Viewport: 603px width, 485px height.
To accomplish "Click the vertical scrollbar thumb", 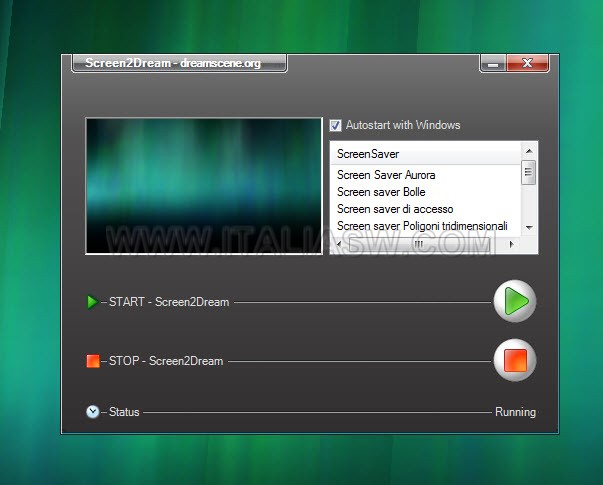I will click(529, 172).
